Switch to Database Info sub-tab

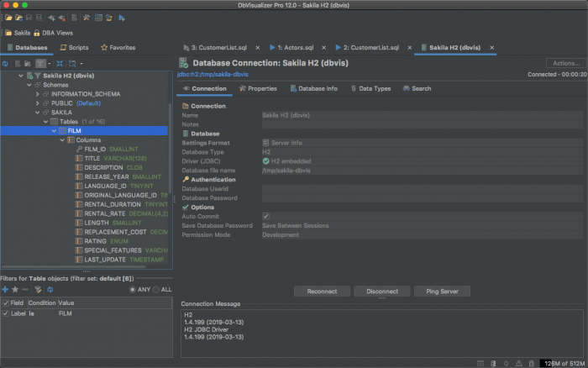coord(313,88)
